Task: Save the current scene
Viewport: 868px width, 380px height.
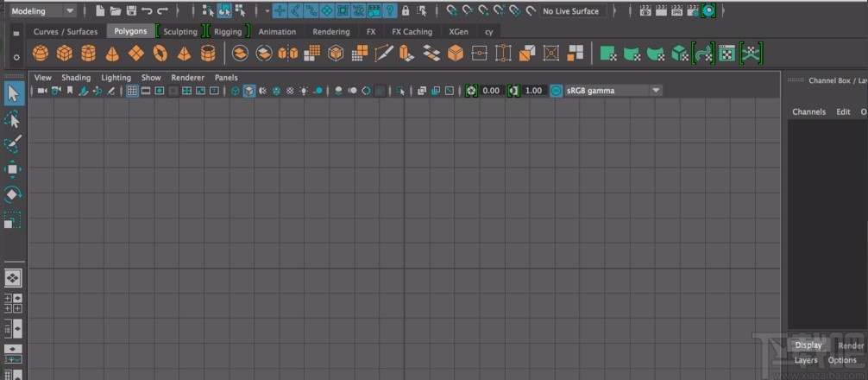Action: pyautogui.click(x=131, y=10)
